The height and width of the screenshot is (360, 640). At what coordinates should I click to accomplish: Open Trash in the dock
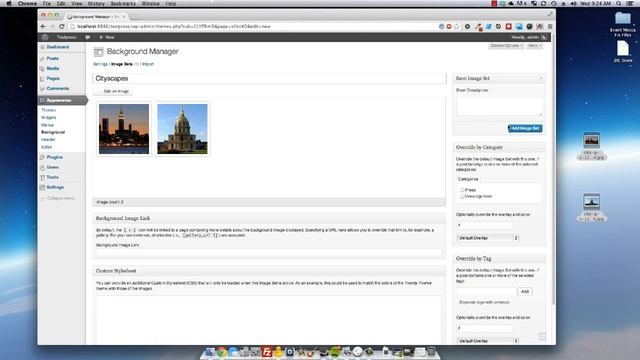(431, 351)
